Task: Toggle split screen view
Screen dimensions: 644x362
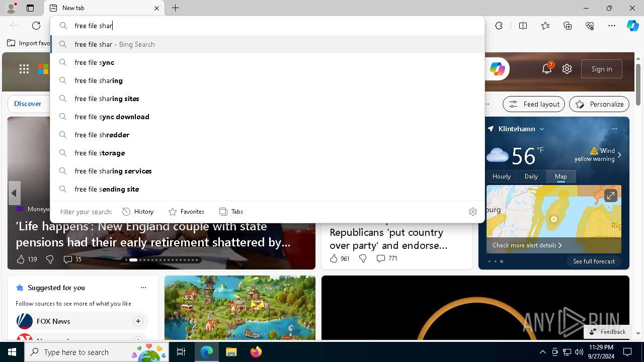Action: coord(523,26)
